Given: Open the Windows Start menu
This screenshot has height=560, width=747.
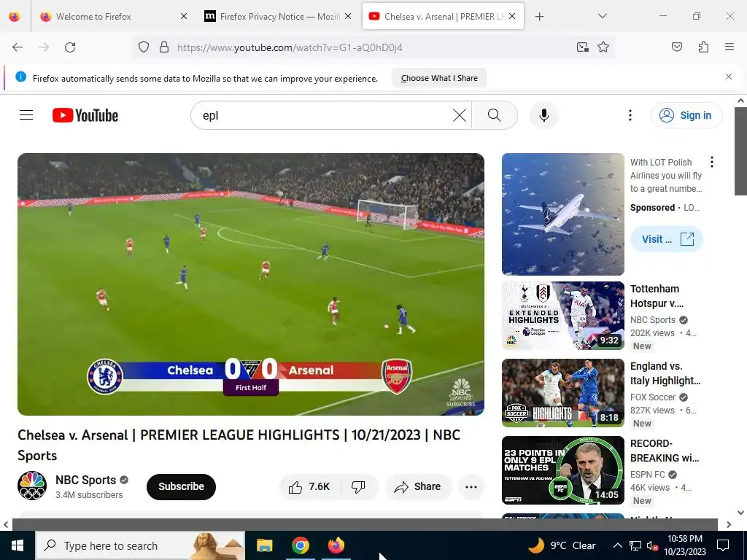Looking at the screenshot, I should tap(18, 545).
